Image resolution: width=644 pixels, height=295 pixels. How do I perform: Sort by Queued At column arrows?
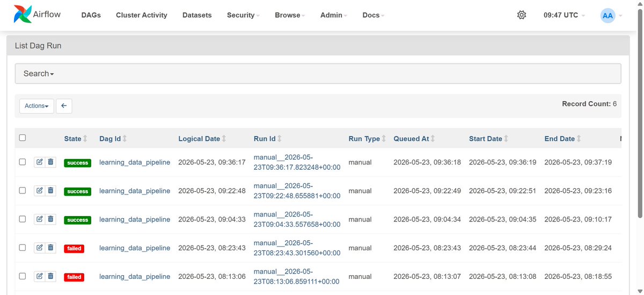[433, 139]
